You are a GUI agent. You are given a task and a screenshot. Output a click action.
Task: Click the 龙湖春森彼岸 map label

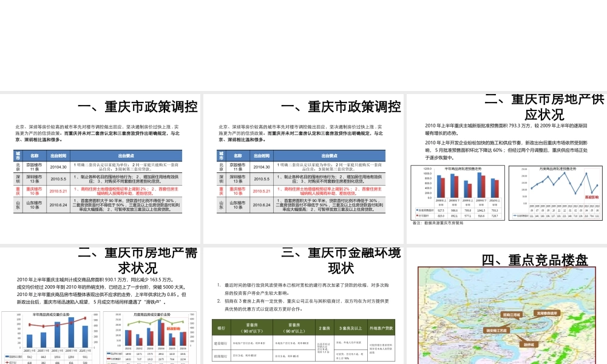pyautogui.click(x=546, y=314)
